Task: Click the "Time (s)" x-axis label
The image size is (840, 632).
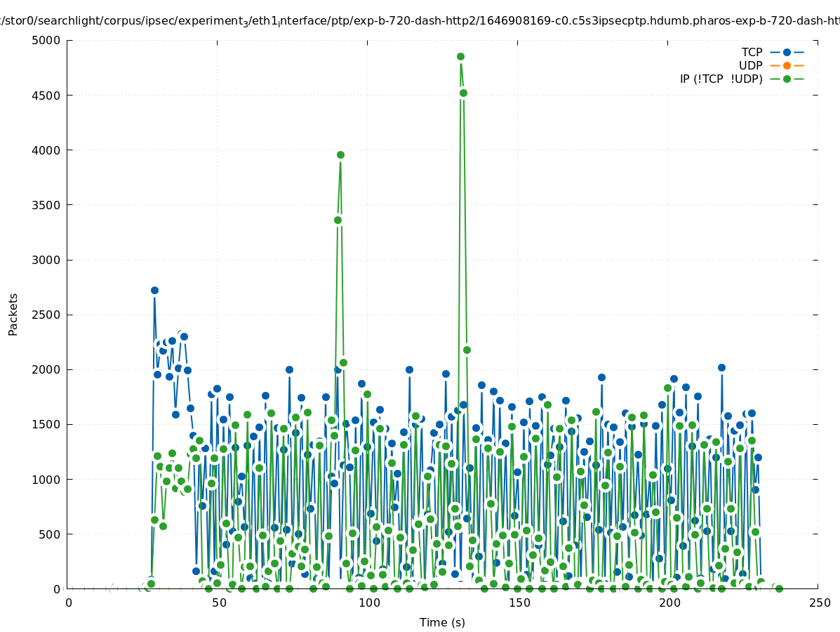Action: (x=442, y=622)
